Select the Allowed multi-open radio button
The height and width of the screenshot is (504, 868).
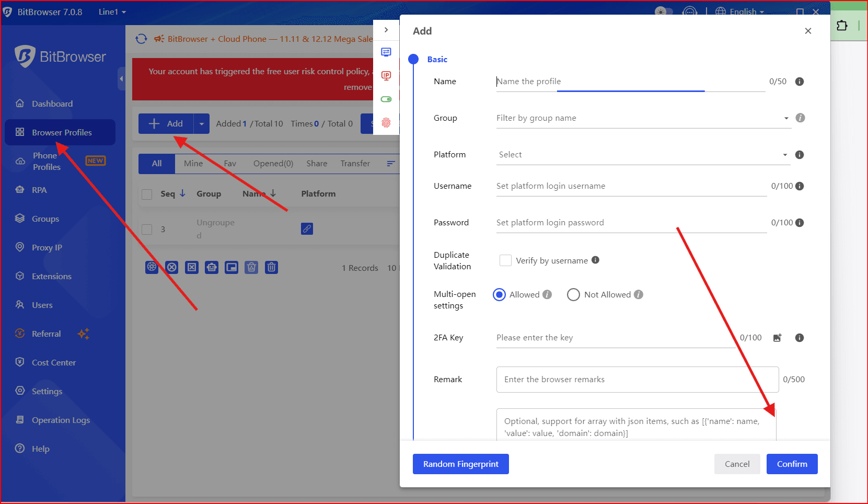500,295
